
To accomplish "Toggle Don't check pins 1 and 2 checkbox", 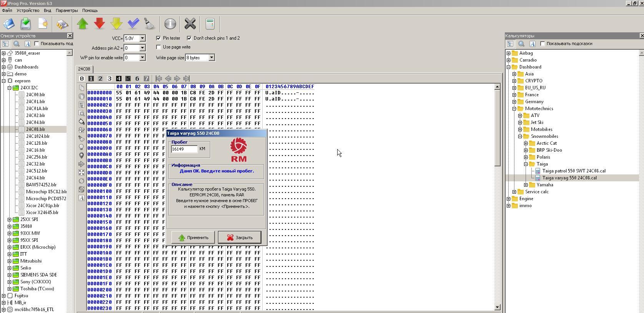I will pyautogui.click(x=189, y=38).
